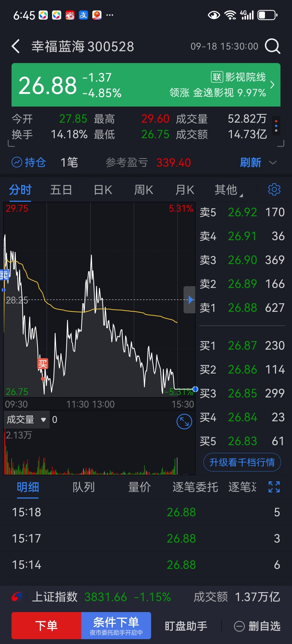The width and height of the screenshot is (292, 644).
Task: Tap the 领涨 金逸影视 9.97% text
Action: 218,93
